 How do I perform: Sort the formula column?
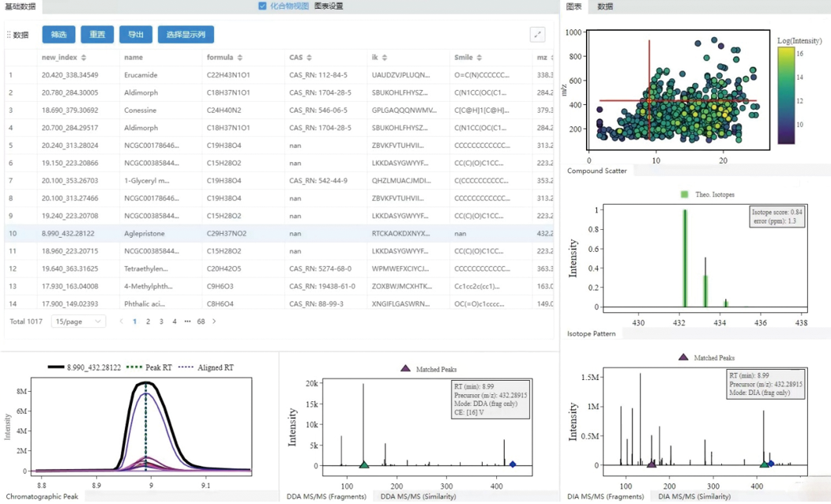[x=240, y=58]
